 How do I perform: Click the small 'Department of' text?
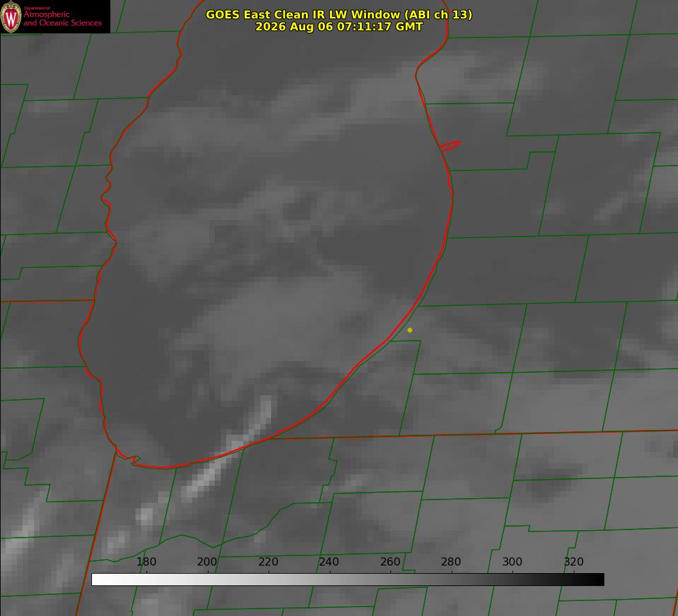[37, 8]
